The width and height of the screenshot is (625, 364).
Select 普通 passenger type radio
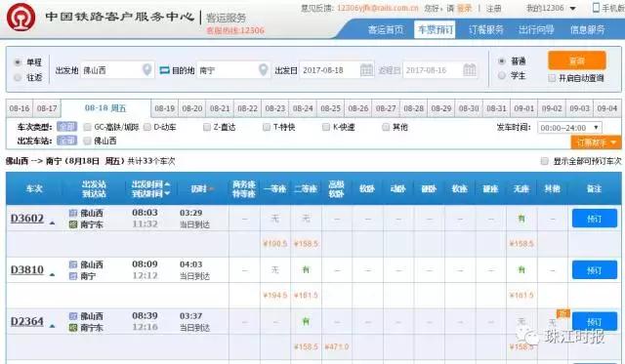[x=502, y=61]
